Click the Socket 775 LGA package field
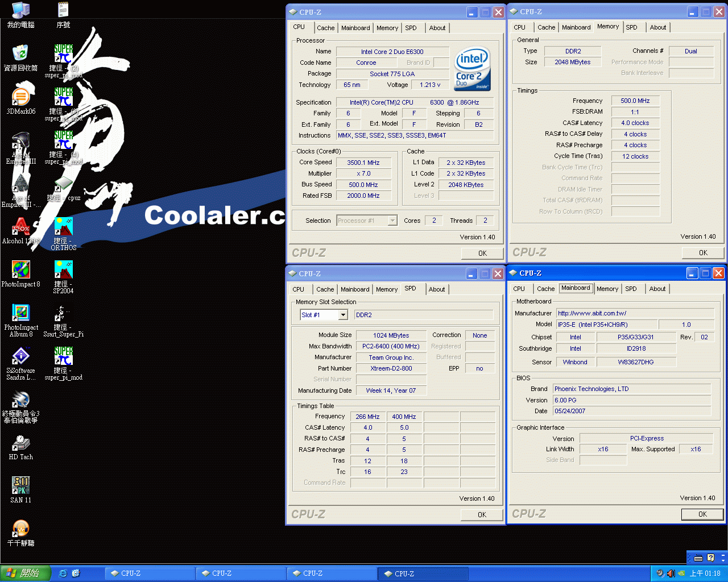The image size is (728, 582). pyautogui.click(x=392, y=74)
